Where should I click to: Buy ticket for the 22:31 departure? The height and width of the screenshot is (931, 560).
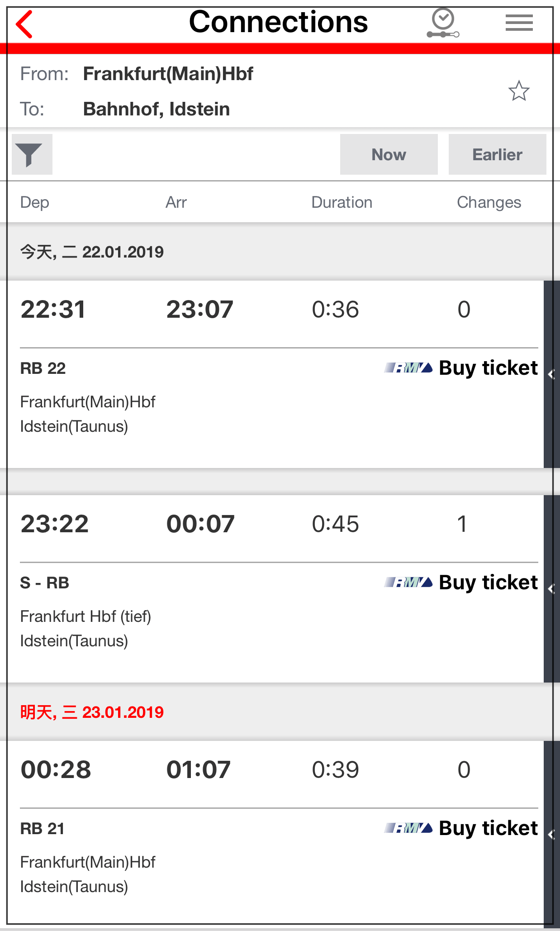tap(488, 368)
